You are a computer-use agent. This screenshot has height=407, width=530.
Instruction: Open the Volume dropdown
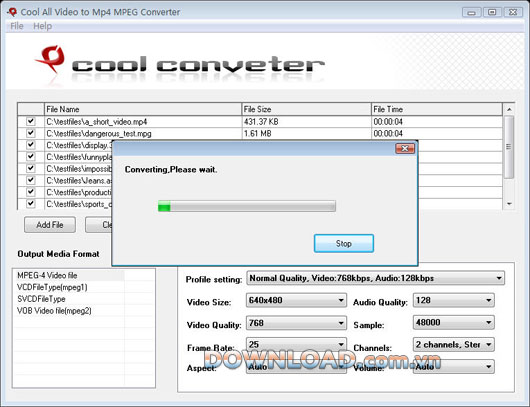point(454,367)
